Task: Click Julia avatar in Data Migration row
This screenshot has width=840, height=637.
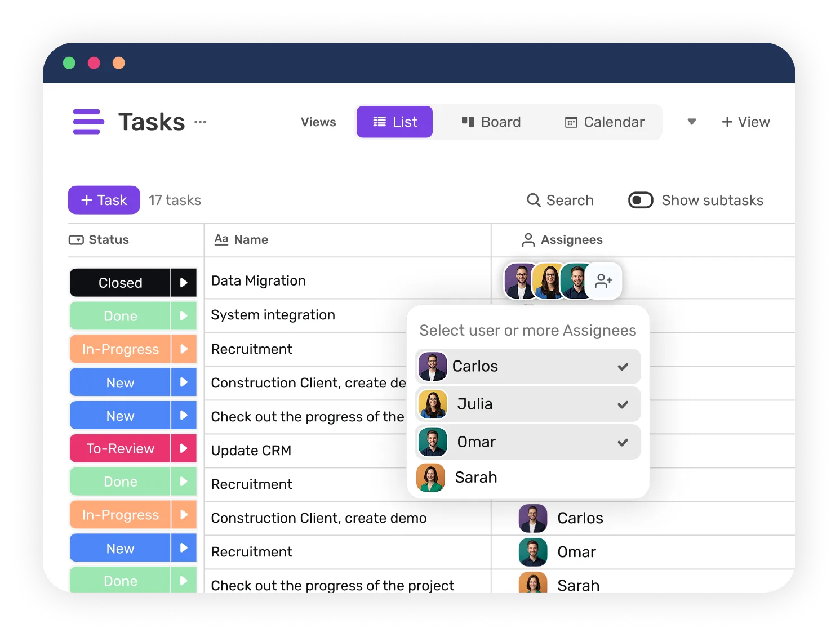Action: (x=548, y=280)
